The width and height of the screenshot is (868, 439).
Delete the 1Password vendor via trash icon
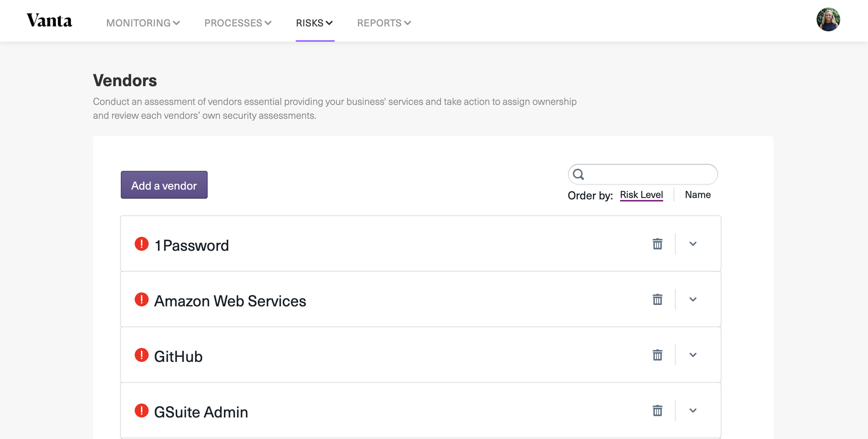click(658, 244)
